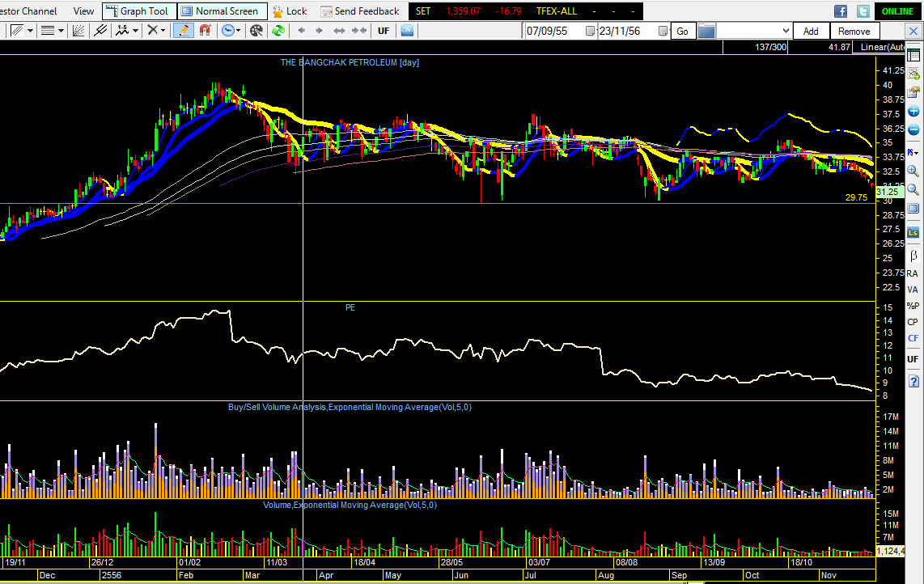
Task: Open the end date calendar picker
Action: pyautogui.click(x=663, y=32)
